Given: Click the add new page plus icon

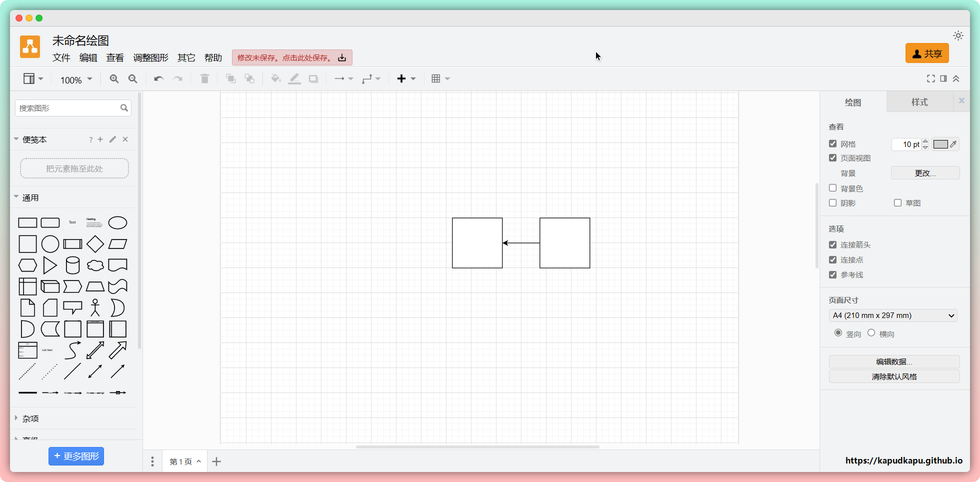Looking at the screenshot, I should (x=216, y=461).
